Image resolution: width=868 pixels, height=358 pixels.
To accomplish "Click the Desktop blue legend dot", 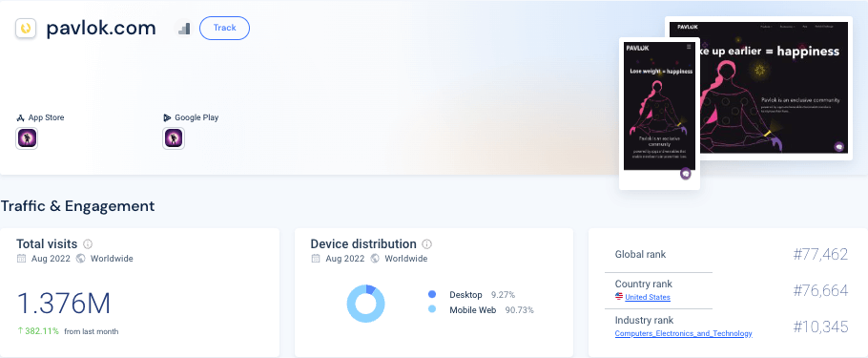I will pos(432,294).
